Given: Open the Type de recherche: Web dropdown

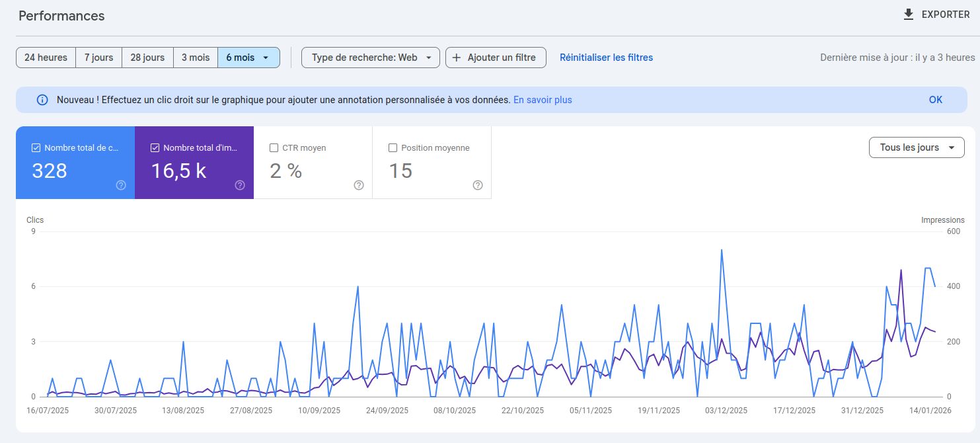Looking at the screenshot, I should [370, 58].
